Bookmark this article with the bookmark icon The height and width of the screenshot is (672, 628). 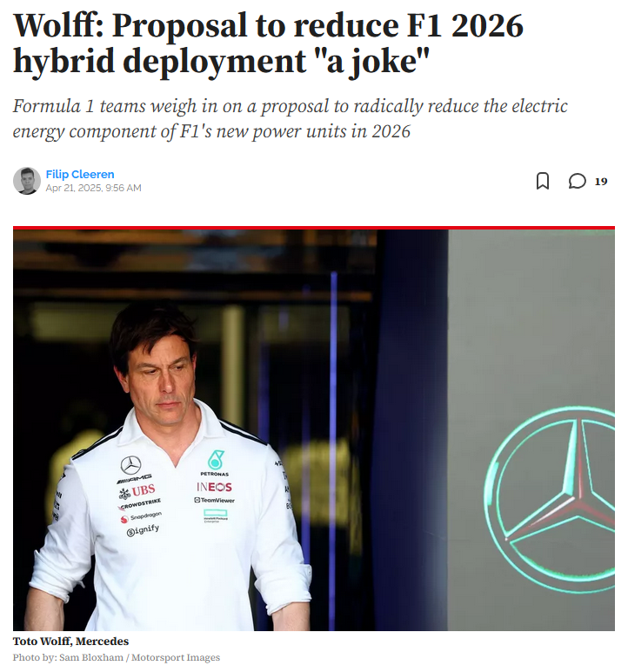[x=542, y=181]
